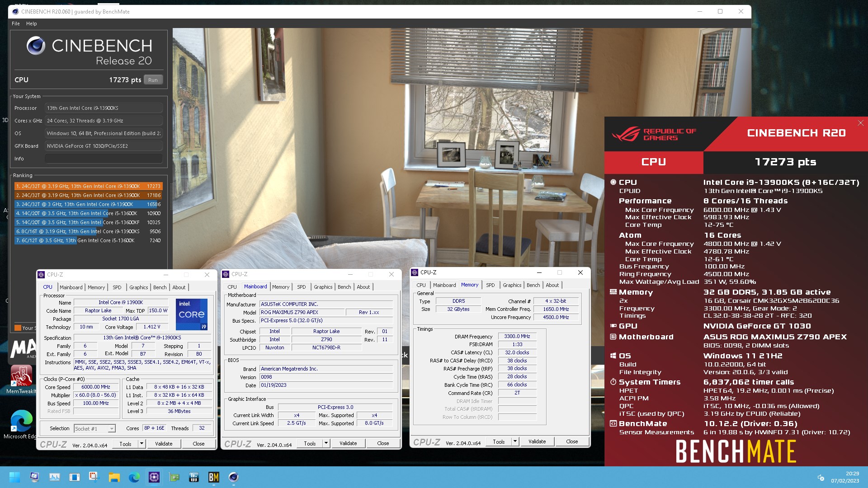This screenshot has height=488, width=868.
Task: Open the performance graph monitor taskbar icon
Action: click(55, 477)
